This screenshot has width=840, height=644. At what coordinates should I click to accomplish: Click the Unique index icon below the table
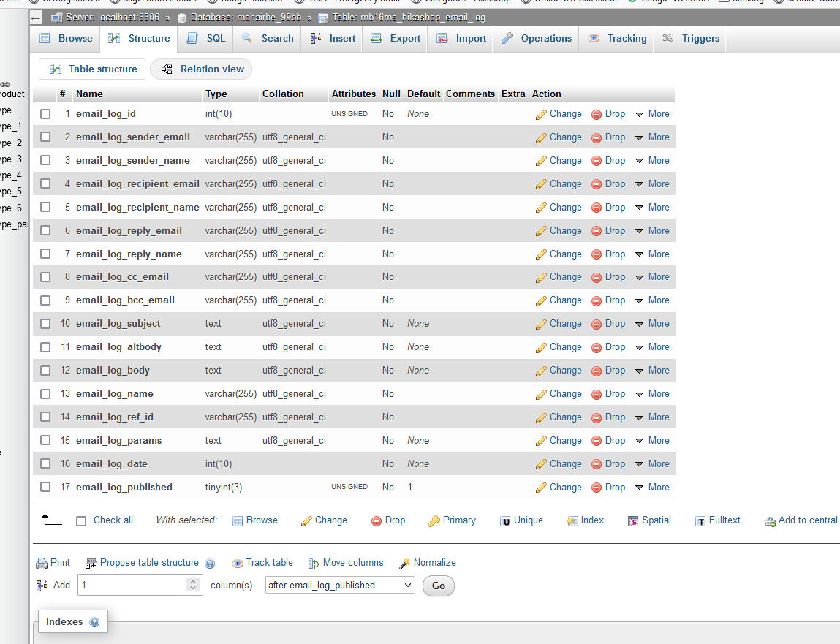(504, 520)
